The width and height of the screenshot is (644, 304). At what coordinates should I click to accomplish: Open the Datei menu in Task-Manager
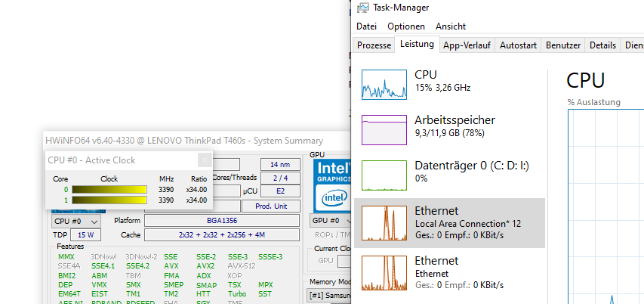[x=366, y=26]
